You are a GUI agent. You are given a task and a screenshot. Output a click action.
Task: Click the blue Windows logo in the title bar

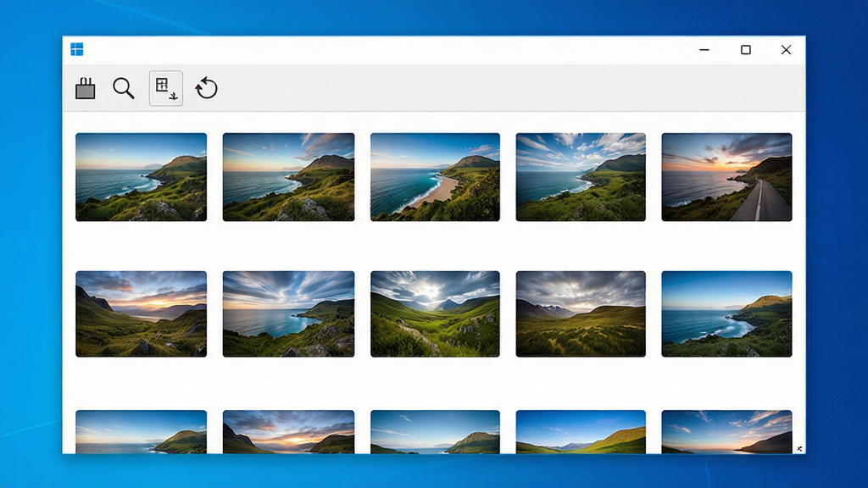point(77,50)
